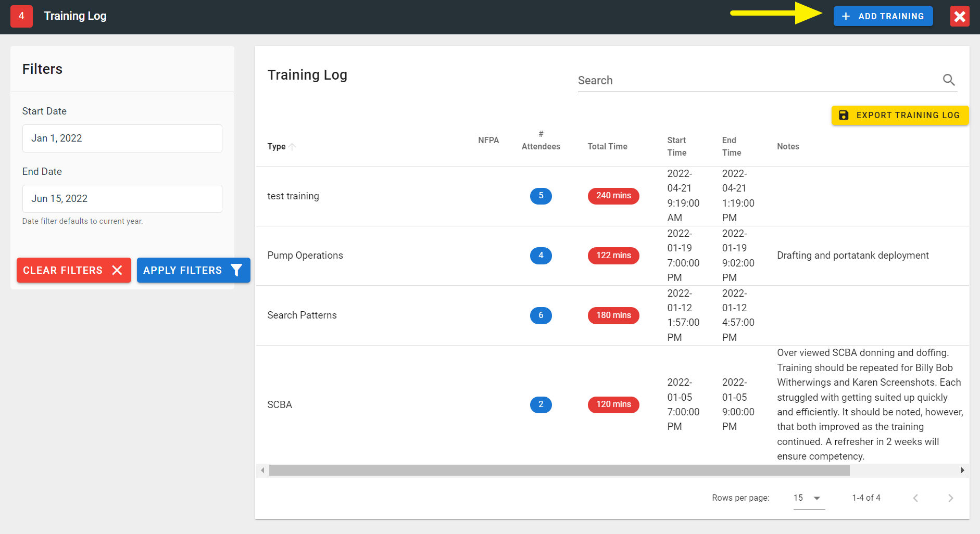Image resolution: width=980 pixels, height=534 pixels.
Task: Click the search magnifier icon
Action: point(948,80)
